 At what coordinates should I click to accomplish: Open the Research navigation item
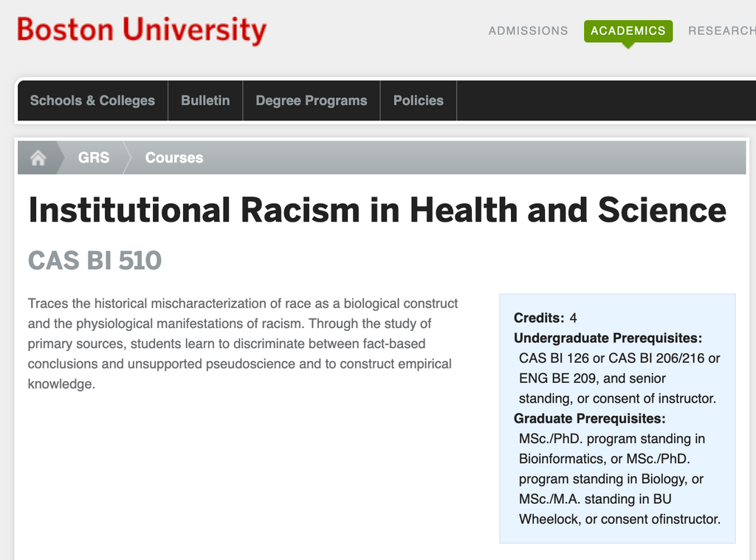click(721, 31)
